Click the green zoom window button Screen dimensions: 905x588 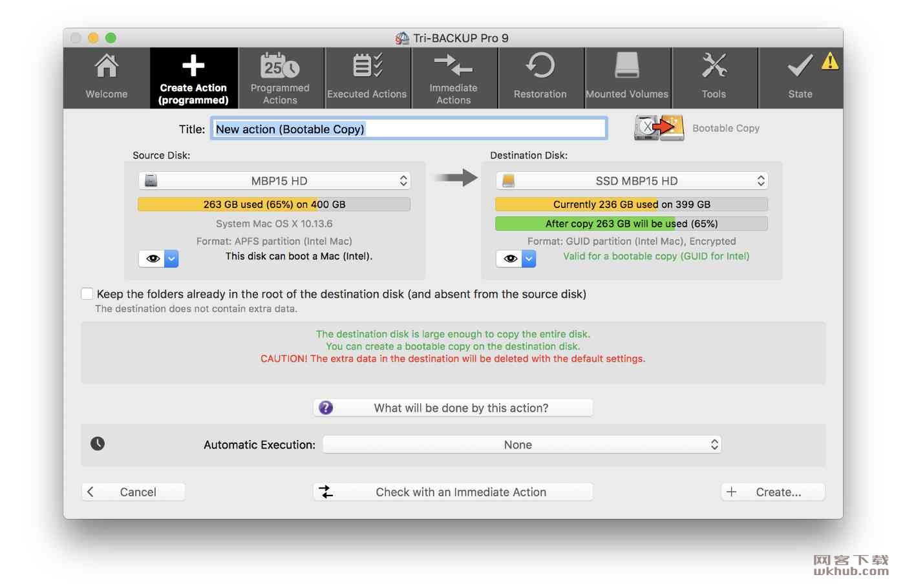click(111, 38)
